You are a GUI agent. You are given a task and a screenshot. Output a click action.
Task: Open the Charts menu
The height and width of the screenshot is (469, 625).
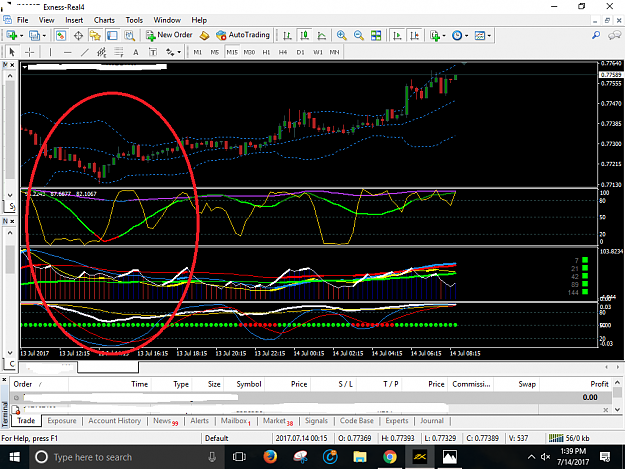coord(104,20)
